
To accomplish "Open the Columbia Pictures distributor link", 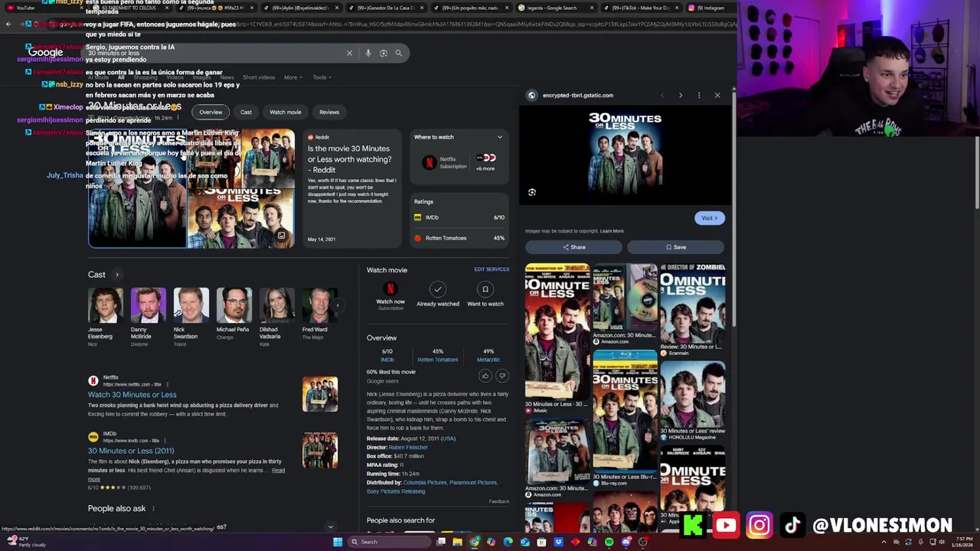I will (425, 483).
